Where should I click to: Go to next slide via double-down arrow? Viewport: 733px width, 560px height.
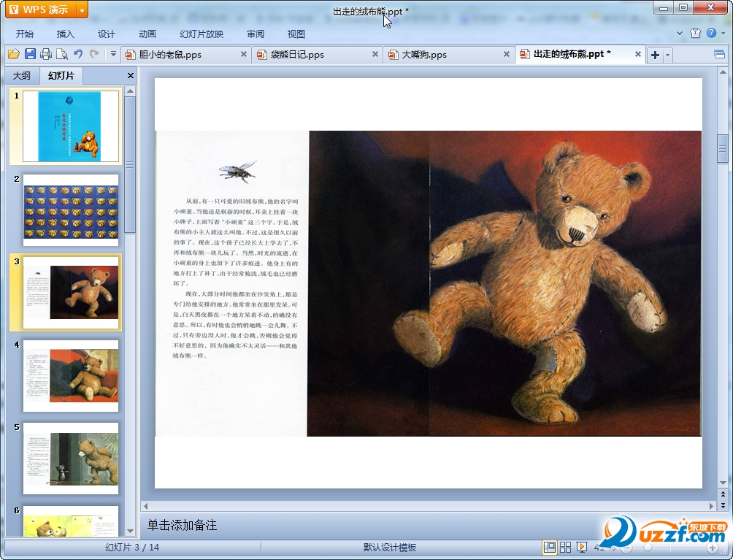[x=723, y=505]
